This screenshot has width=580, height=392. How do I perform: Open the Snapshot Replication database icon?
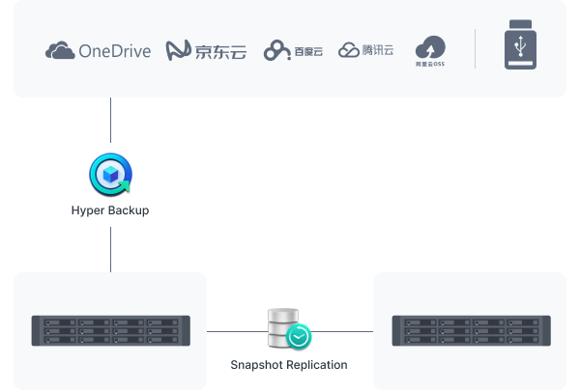[x=289, y=329]
